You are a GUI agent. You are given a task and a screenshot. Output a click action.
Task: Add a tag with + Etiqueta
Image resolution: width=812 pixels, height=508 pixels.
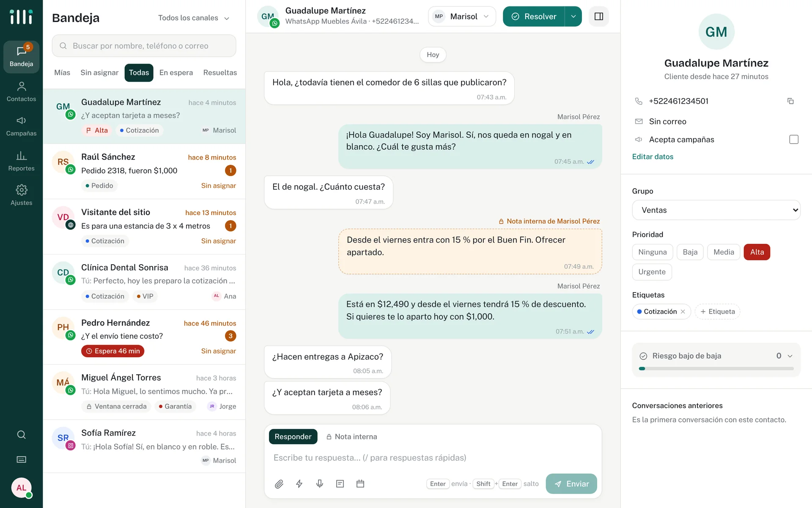(x=717, y=312)
